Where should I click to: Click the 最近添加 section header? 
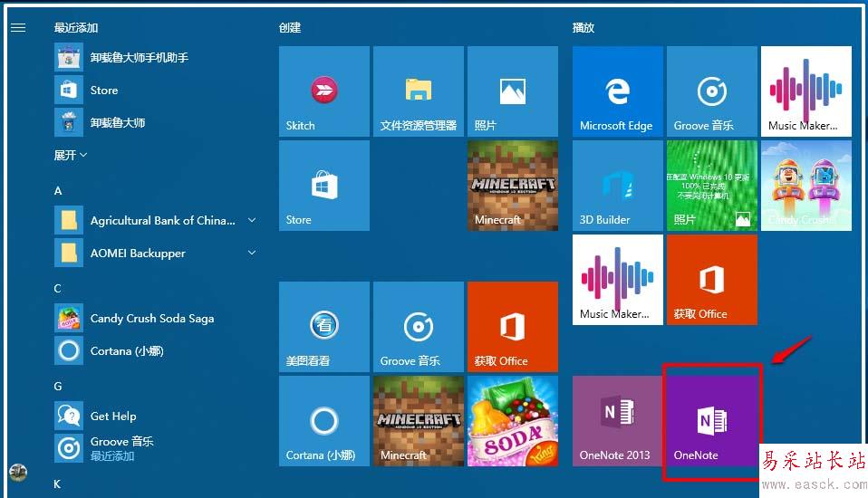click(76, 28)
